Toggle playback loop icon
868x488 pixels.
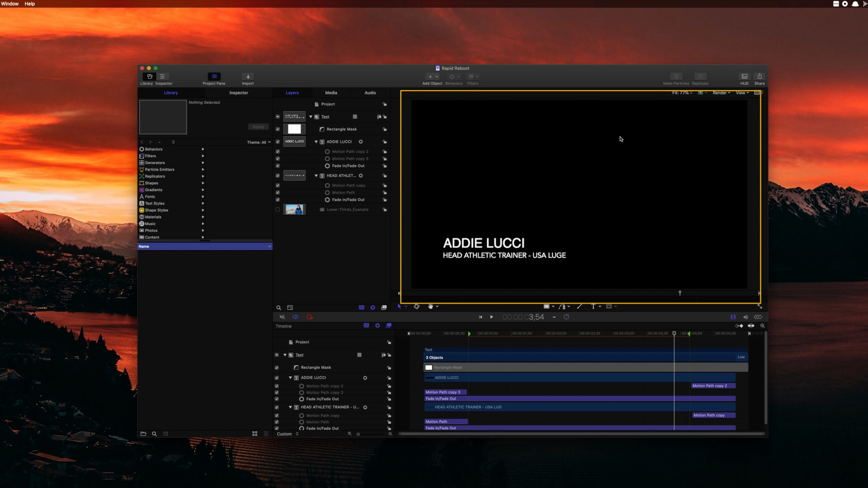coord(295,317)
